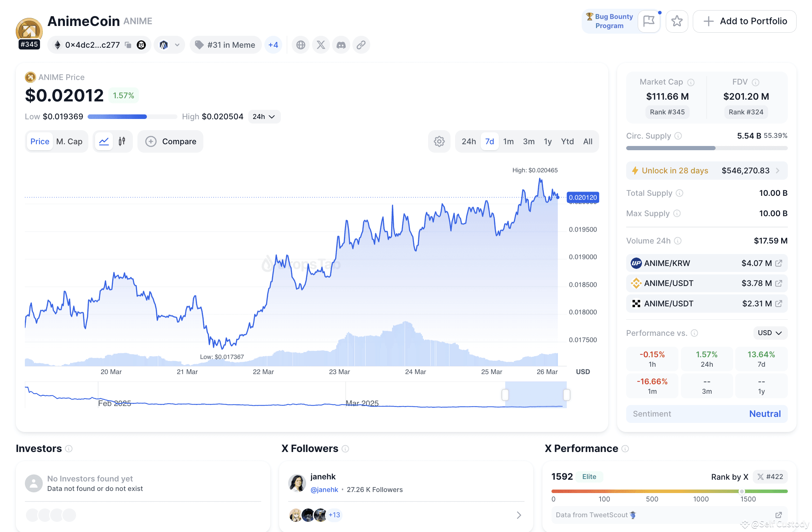The image size is (812, 532).
Task: Select the 3m chart timeframe
Action: (529, 141)
